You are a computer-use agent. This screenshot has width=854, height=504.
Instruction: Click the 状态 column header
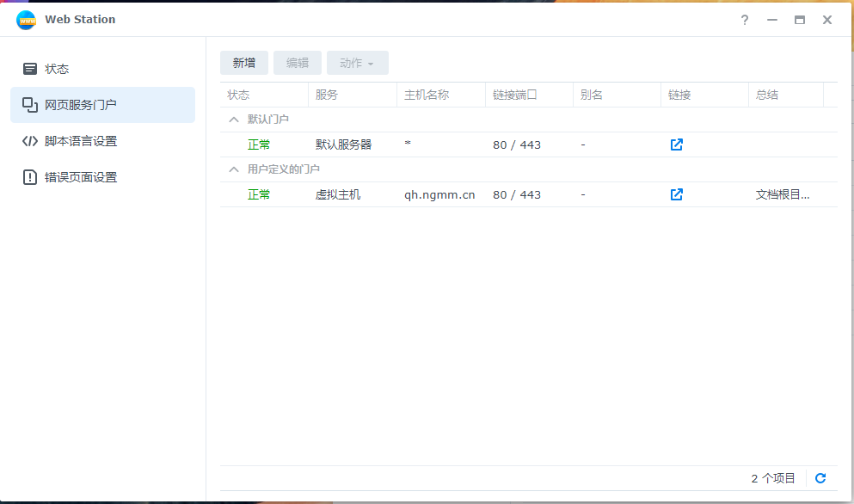pos(239,95)
